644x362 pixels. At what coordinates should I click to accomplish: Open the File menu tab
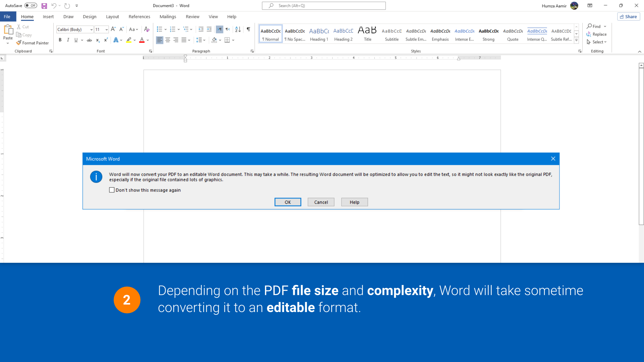point(7,16)
